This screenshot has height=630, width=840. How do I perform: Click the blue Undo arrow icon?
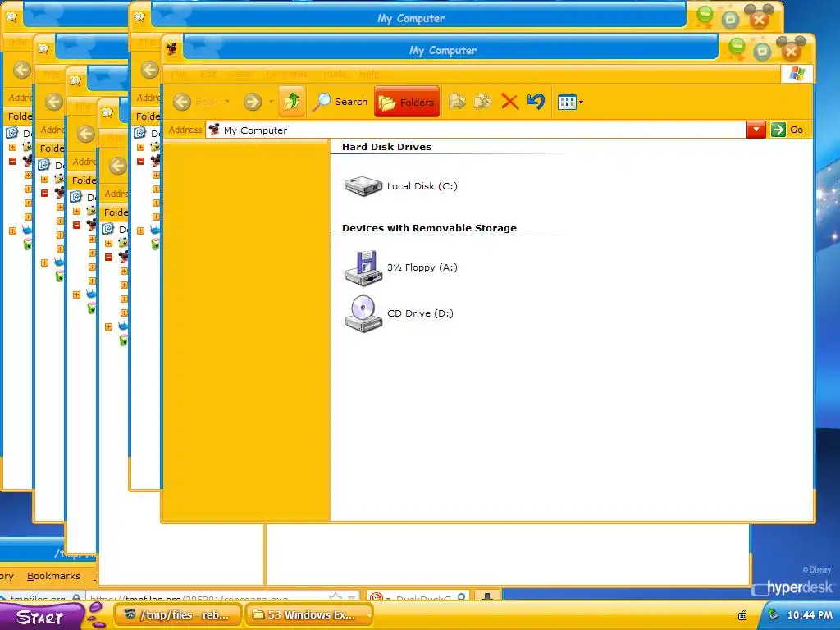point(536,101)
